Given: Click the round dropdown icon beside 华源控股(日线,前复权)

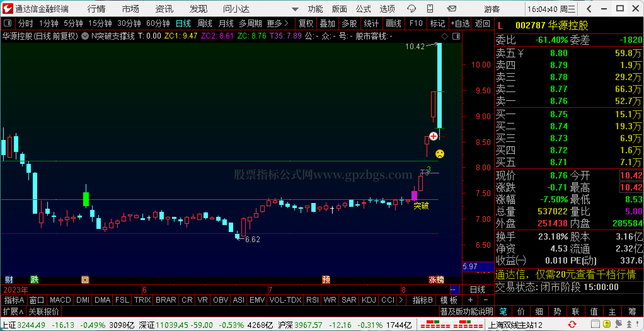Looking at the screenshot, I should point(85,36).
